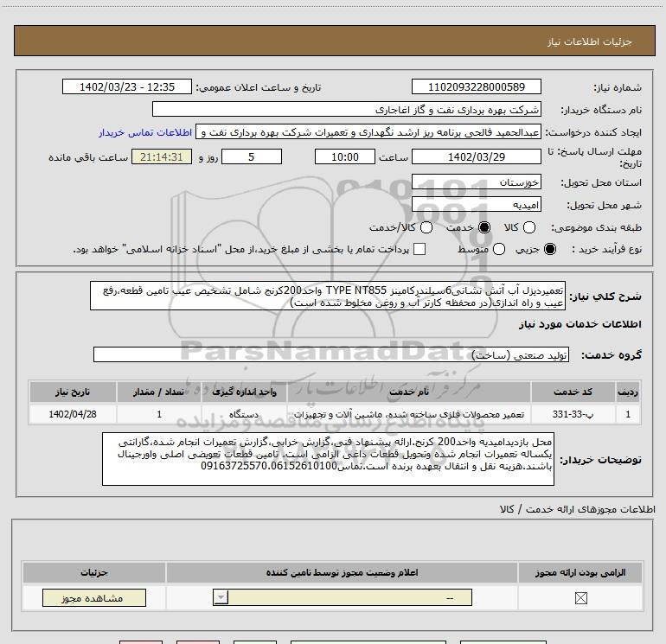Image resolution: width=666 pixels, height=644 pixels.
Task: Select the متوسط purchase type radio
Action: (499, 249)
